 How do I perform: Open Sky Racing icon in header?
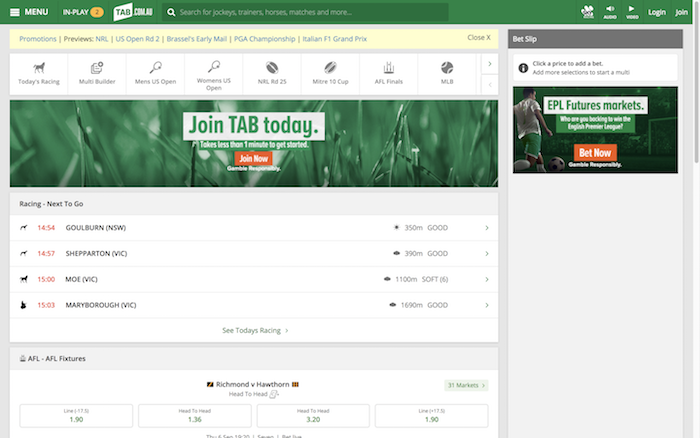588,12
